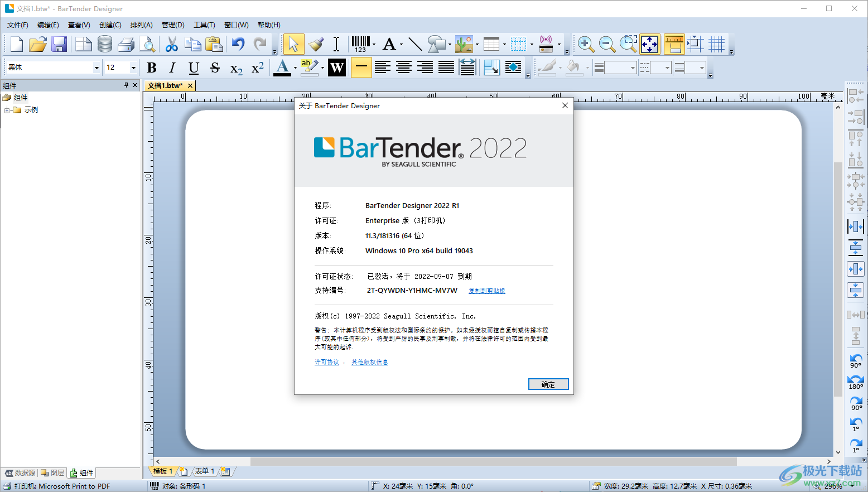This screenshot has width=868, height=492.
Task: Toggle grid lines display
Action: pyautogui.click(x=716, y=44)
